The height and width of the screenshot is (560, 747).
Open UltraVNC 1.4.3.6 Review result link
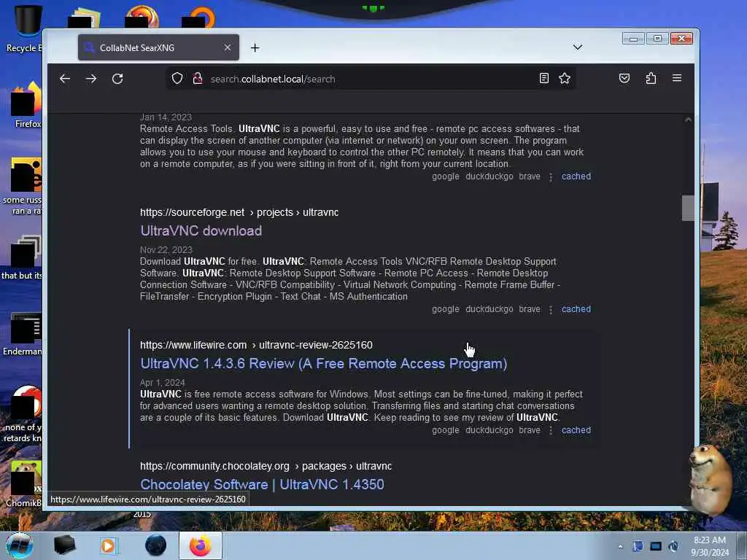click(x=323, y=363)
